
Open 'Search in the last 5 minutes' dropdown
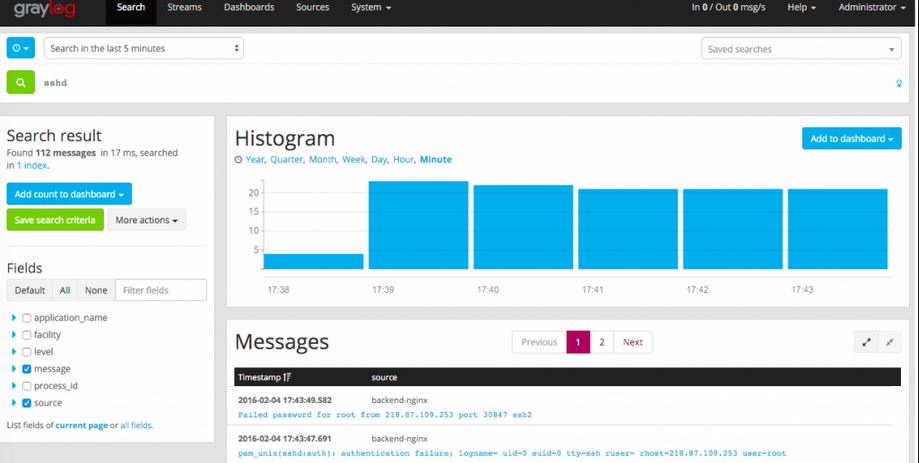(x=144, y=48)
